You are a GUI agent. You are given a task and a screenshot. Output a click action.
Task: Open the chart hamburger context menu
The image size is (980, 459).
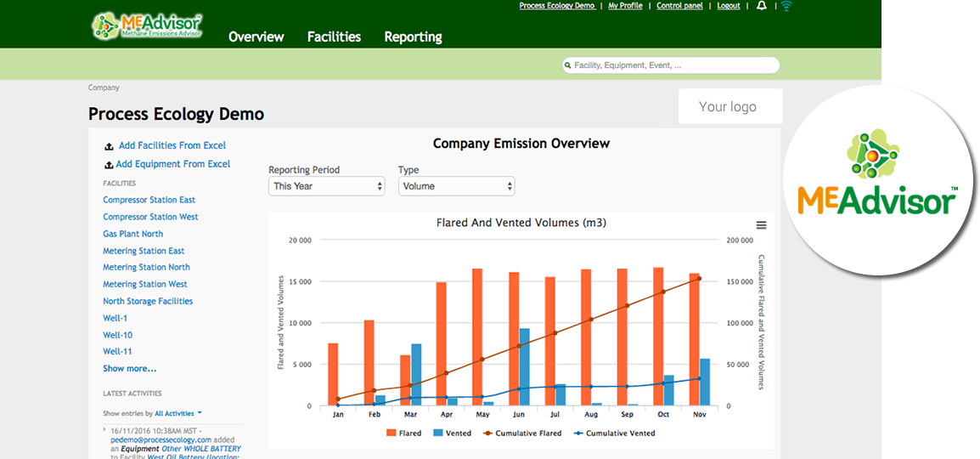(761, 225)
